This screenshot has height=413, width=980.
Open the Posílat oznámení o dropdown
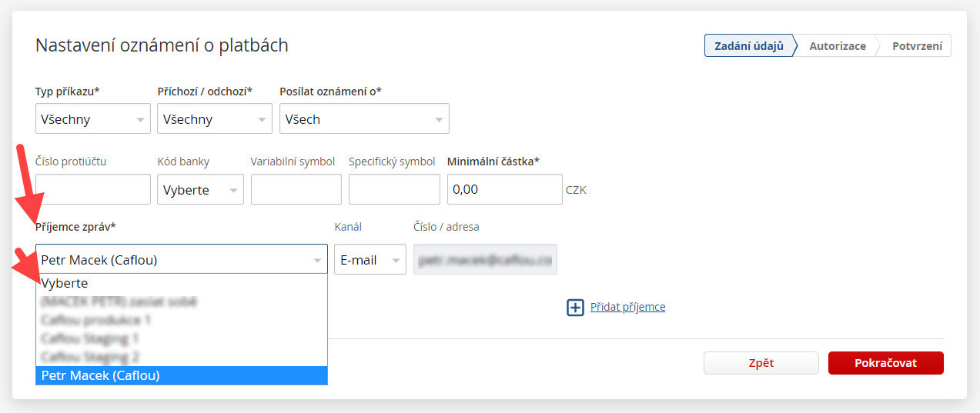(x=363, y=119)
